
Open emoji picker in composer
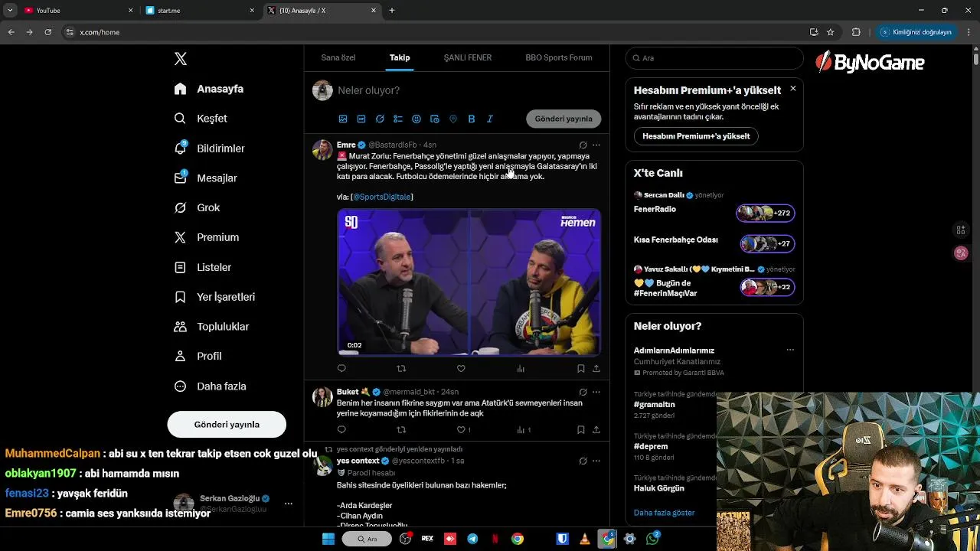click(x=416, y=119)
